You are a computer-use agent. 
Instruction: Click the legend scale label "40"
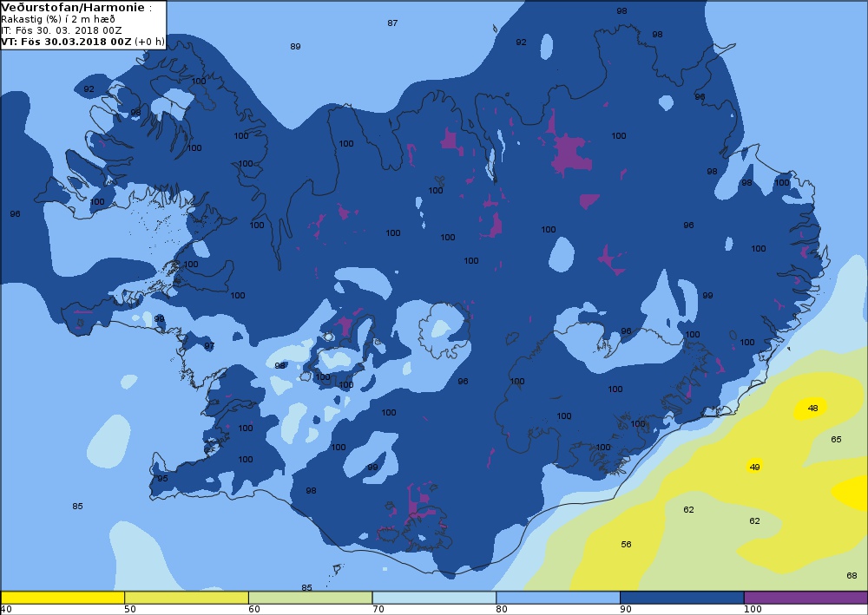point(6,610)
